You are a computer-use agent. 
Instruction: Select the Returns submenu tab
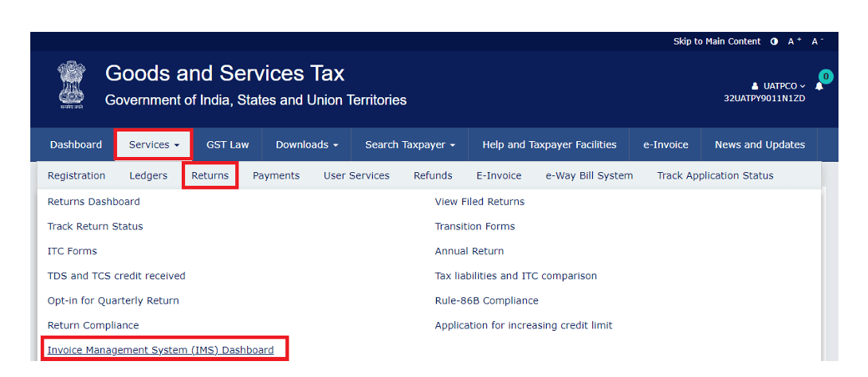point(210,175)
